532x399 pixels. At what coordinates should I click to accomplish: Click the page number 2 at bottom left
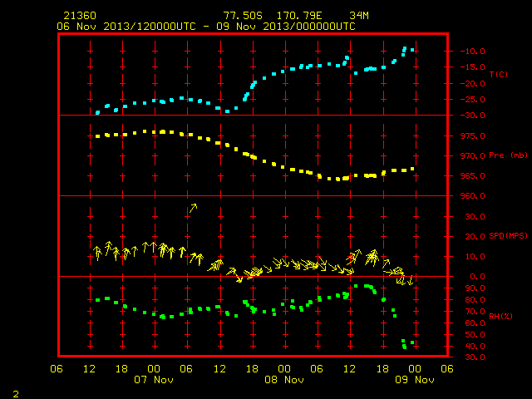pos(16,394)
